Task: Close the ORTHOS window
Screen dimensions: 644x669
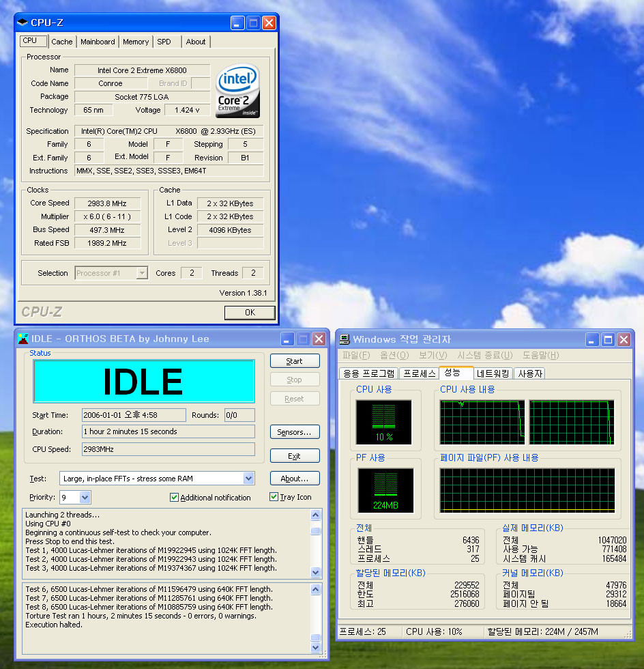Action: point(319,339)
